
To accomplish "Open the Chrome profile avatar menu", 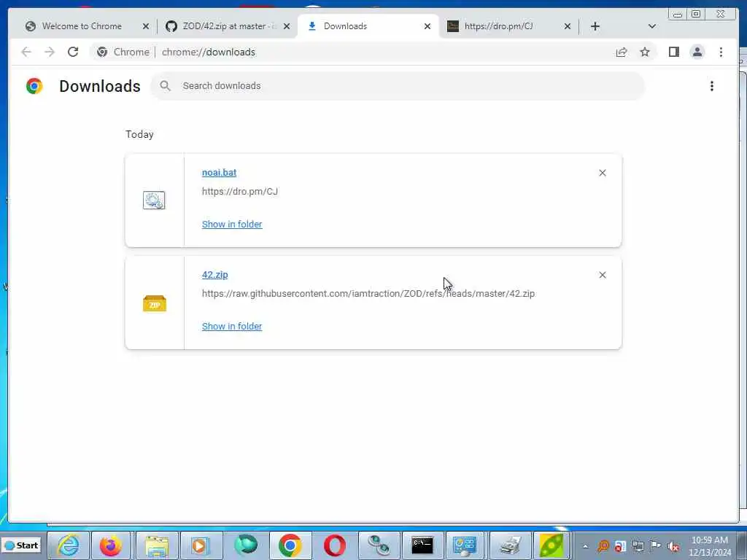I will pyautogui.click(x=697, y=52).
